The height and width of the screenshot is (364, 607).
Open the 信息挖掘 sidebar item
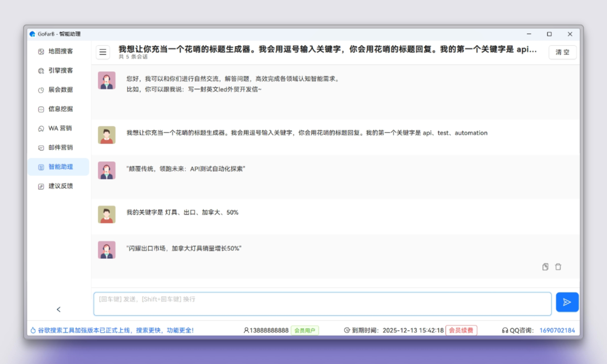(58, 109)
